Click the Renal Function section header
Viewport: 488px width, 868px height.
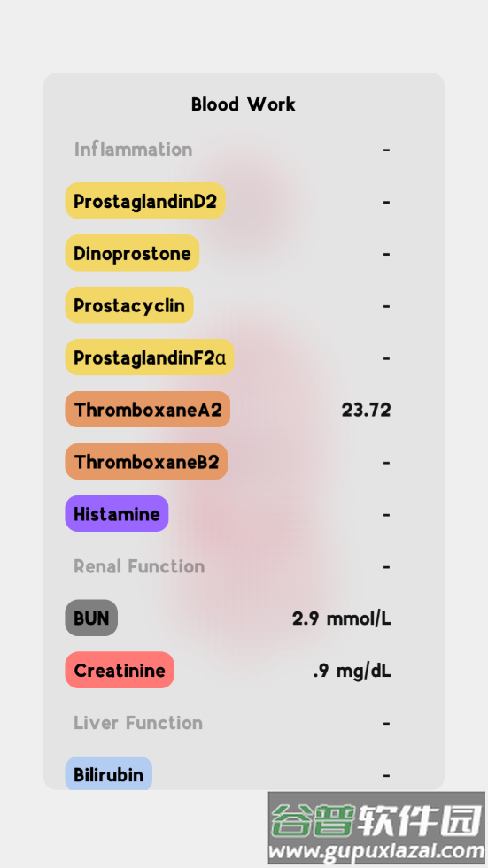click(139, 565)
